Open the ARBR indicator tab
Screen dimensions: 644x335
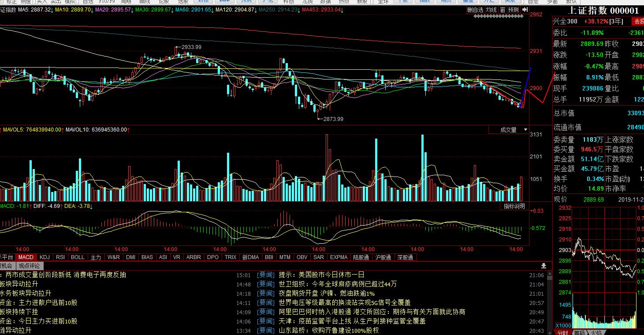pos(194,257)
